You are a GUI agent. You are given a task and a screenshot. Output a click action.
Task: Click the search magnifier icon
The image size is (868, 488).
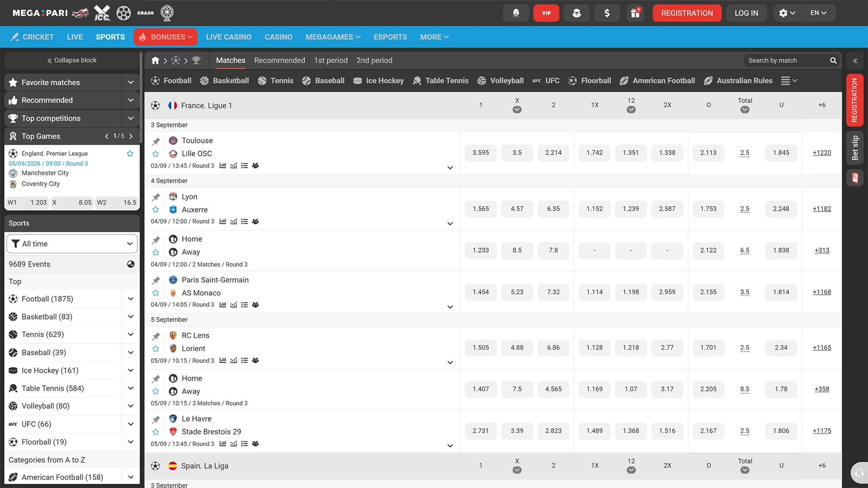tap(833, 60)
